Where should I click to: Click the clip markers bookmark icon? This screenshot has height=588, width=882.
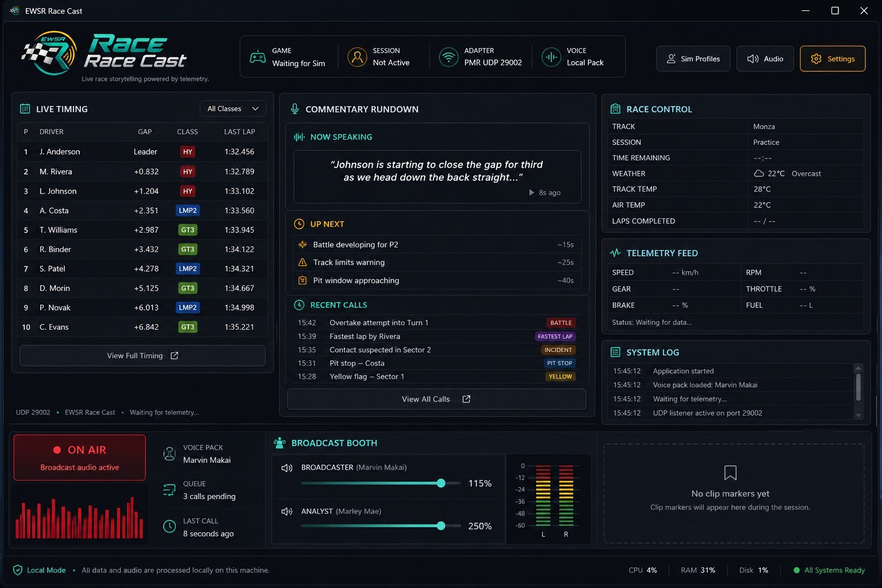click(730, 473)
